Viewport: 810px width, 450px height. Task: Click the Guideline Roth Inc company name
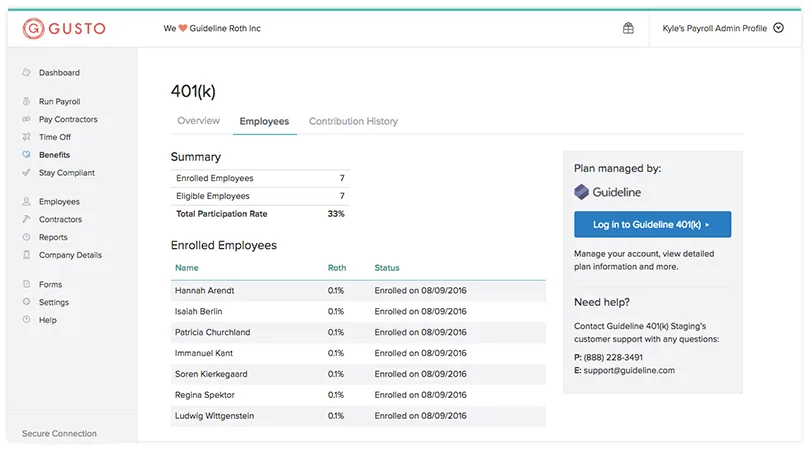(225, 28)
